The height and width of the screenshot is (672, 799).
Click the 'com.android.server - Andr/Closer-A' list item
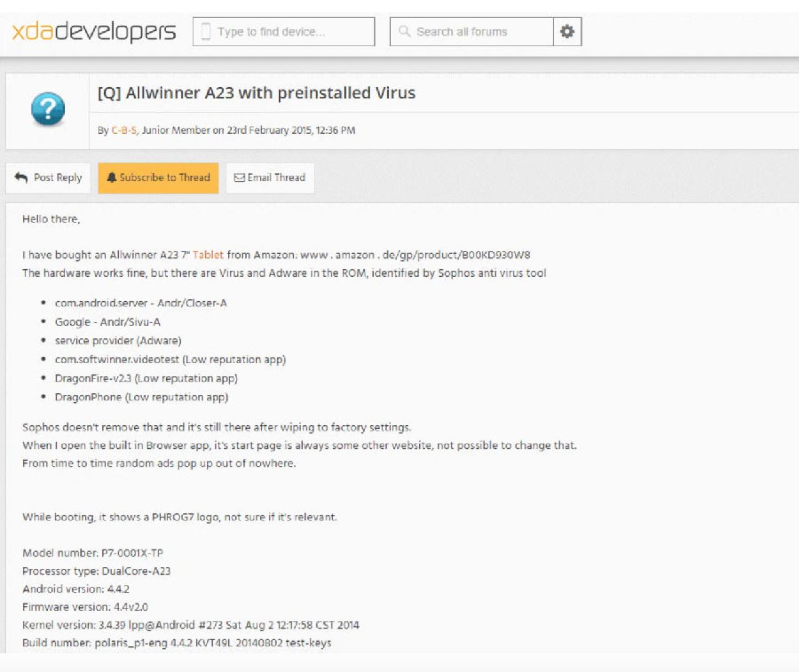click(x=141, y=303)
